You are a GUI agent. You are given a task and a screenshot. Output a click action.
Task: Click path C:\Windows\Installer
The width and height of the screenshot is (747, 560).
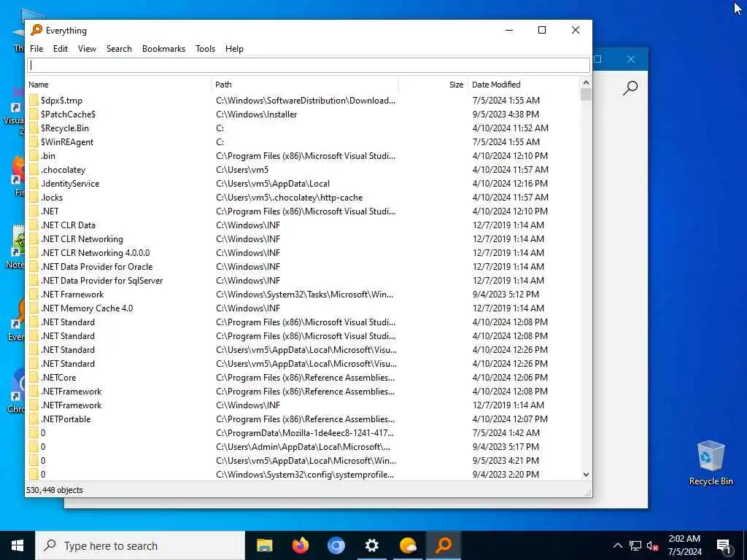coord(256,114)
